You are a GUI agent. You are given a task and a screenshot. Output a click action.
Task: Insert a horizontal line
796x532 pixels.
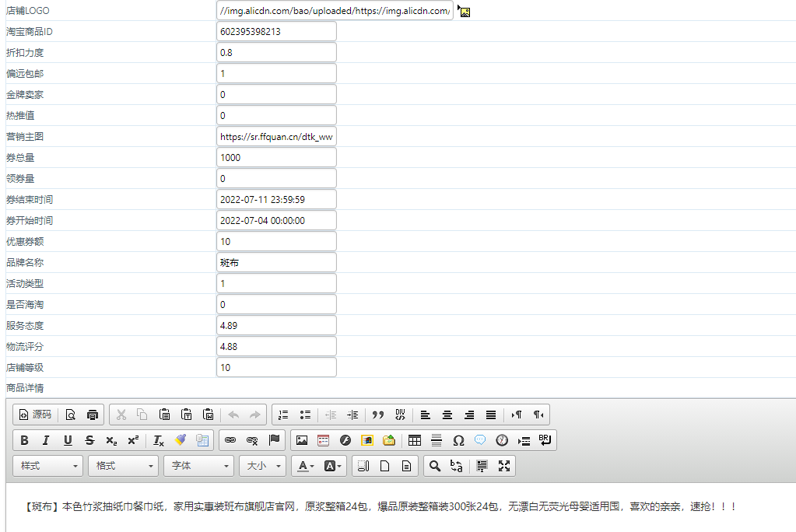(x=437, y=440)
